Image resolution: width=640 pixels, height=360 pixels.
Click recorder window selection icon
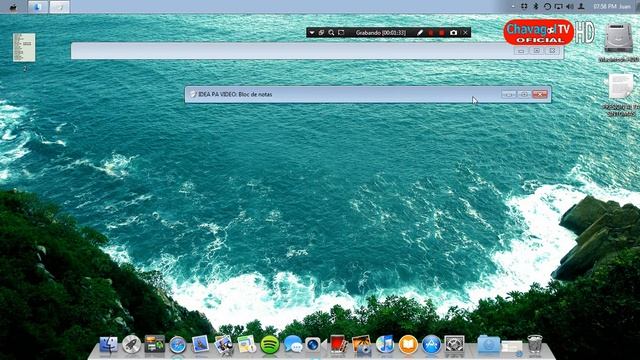(321, 33)
